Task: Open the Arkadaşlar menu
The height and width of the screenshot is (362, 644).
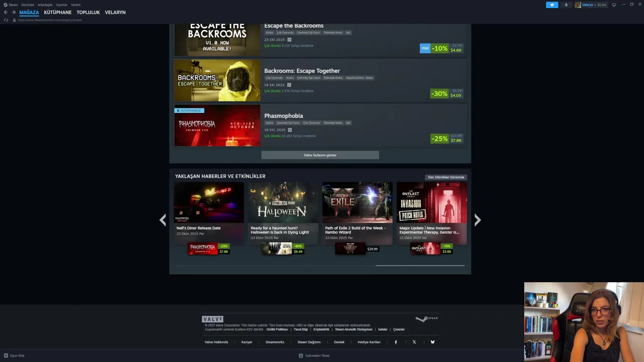Action: (x=45, y=5)
